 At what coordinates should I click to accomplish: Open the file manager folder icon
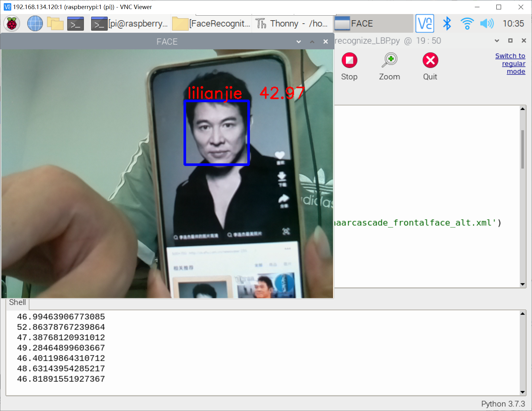tap(55, 23)
